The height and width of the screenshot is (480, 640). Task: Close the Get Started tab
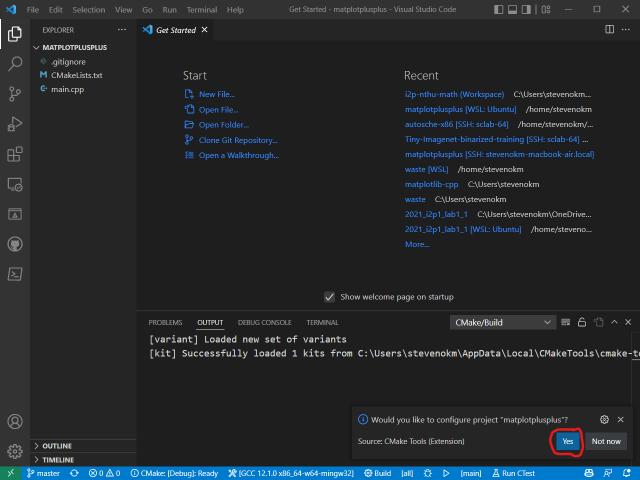pos(204,29)
